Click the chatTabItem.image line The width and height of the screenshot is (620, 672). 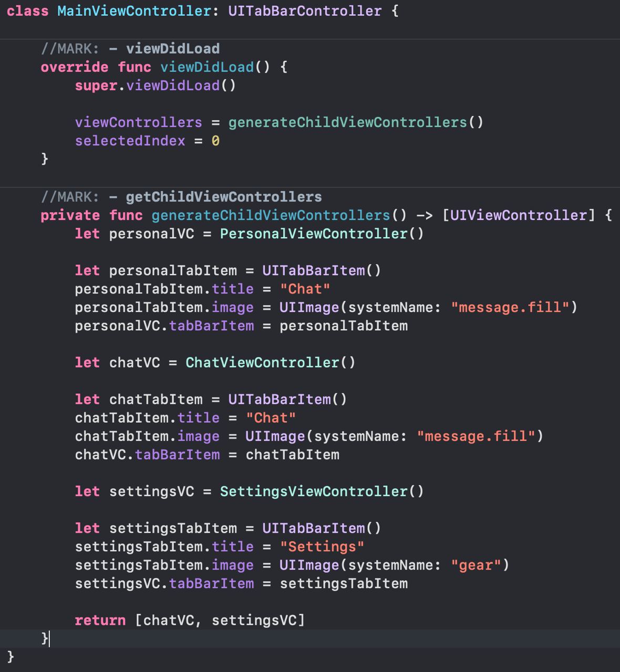[x=309, y=436]
